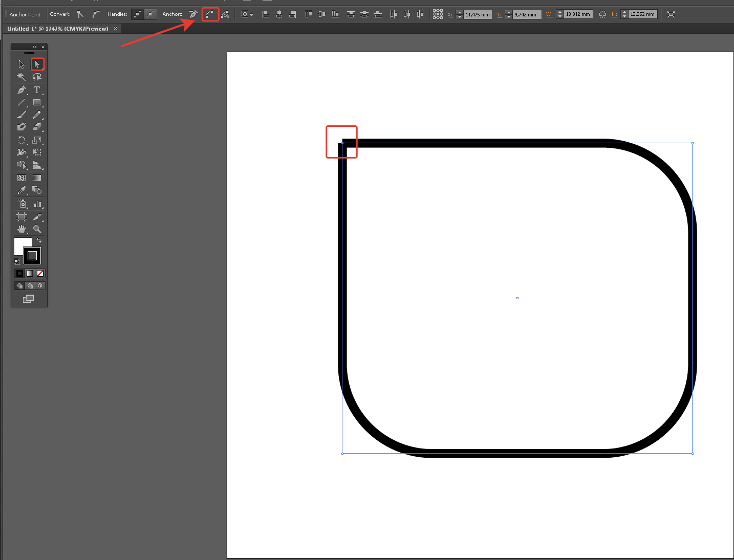Click the H field showing 12,252 mm
734x560 pixels.
click(x=643, y=14)
